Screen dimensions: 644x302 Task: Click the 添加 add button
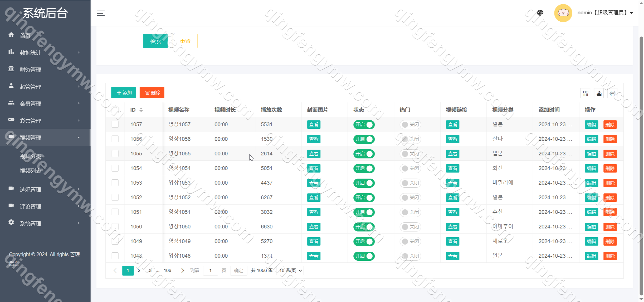click(124, 93)
